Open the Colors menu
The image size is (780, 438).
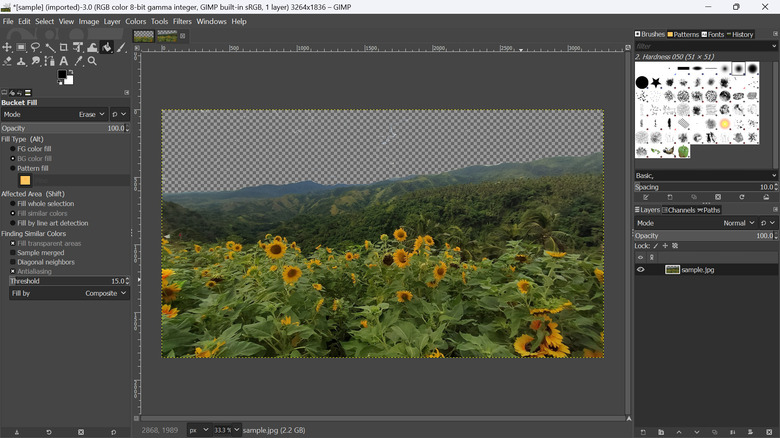coord(135,21)
